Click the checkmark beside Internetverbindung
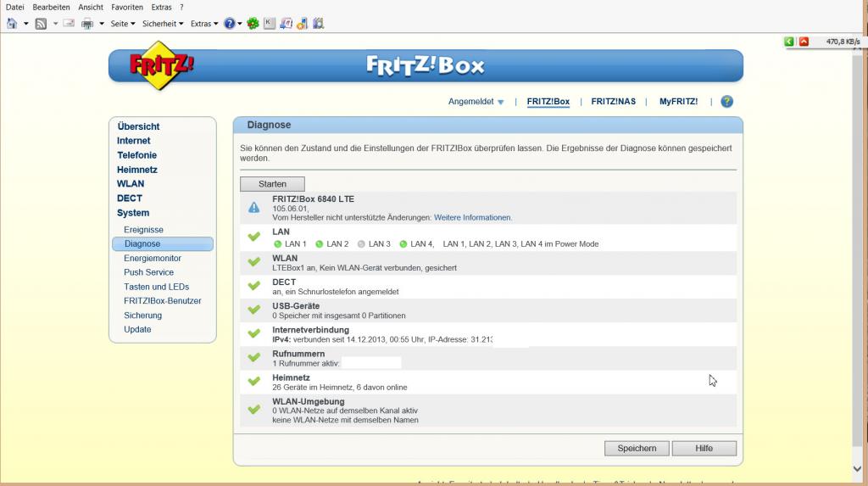The image size is (868, 486). 254,333
